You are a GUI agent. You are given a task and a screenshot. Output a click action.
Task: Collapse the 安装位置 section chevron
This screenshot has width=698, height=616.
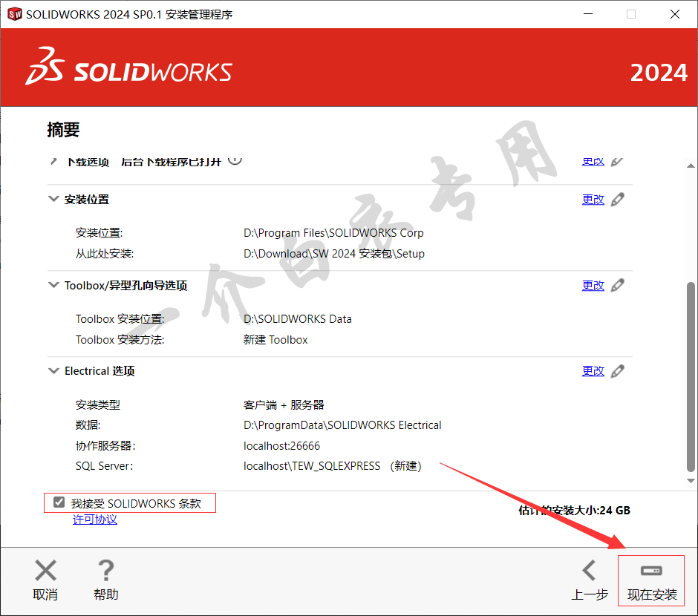point(53,199)
